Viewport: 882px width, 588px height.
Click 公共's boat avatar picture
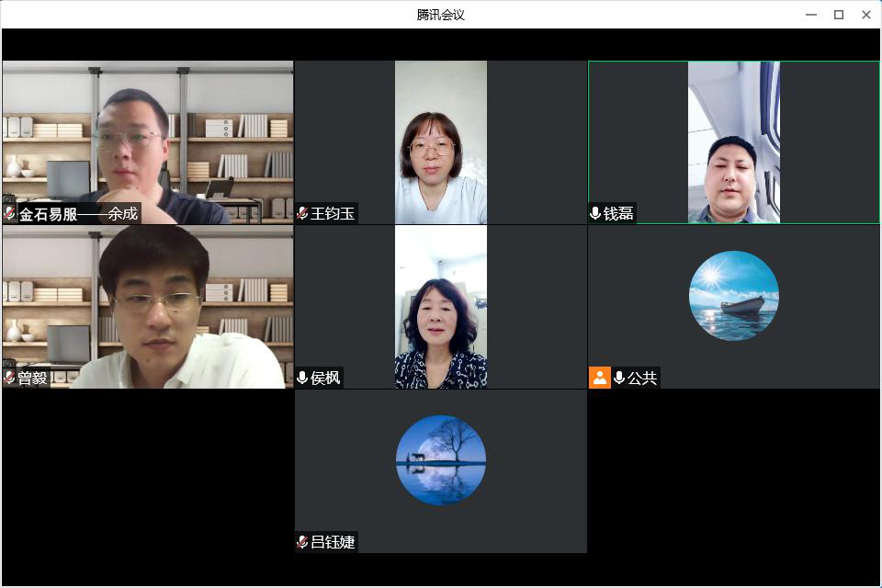click(734, 296)
